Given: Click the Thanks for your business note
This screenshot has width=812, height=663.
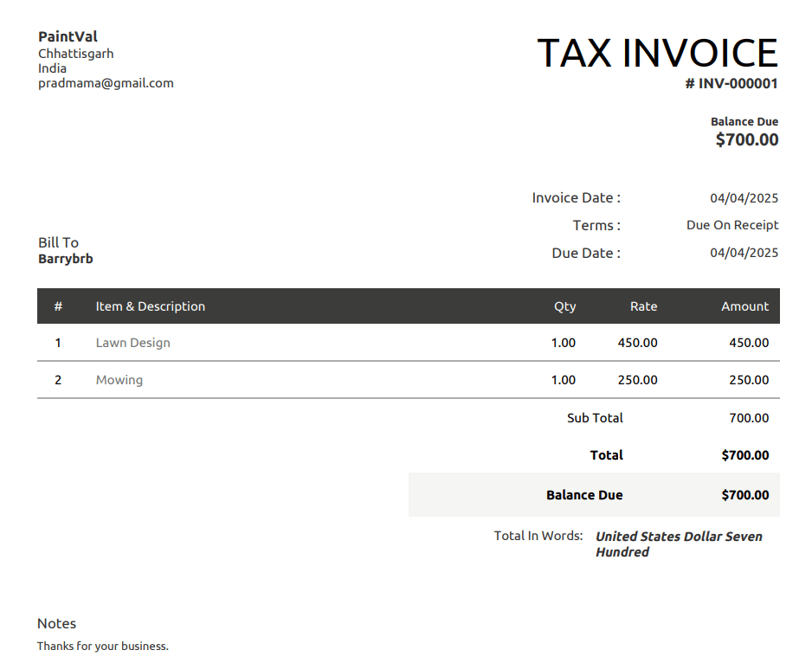Looking at the screenshot, I should (103, 646).
